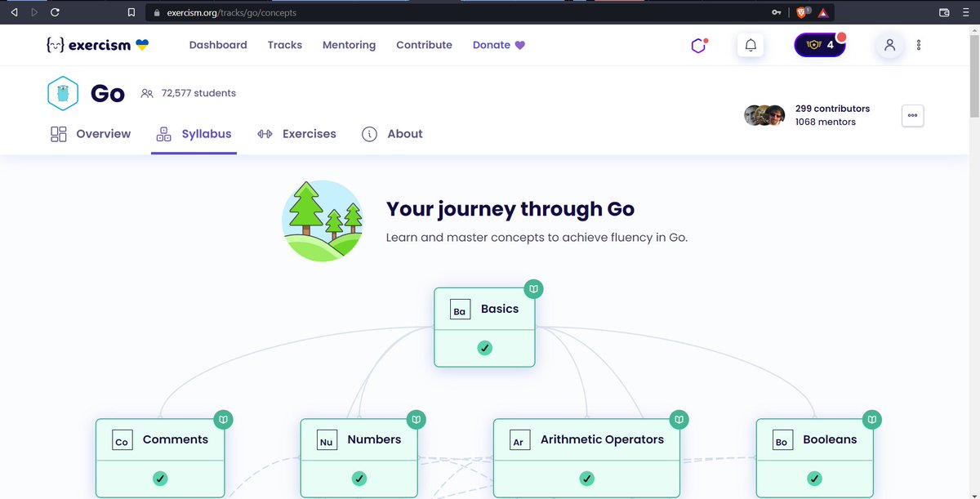Click the Donate link with heart
This screenshot has width=980, height=499.
[x=499, y=45]
